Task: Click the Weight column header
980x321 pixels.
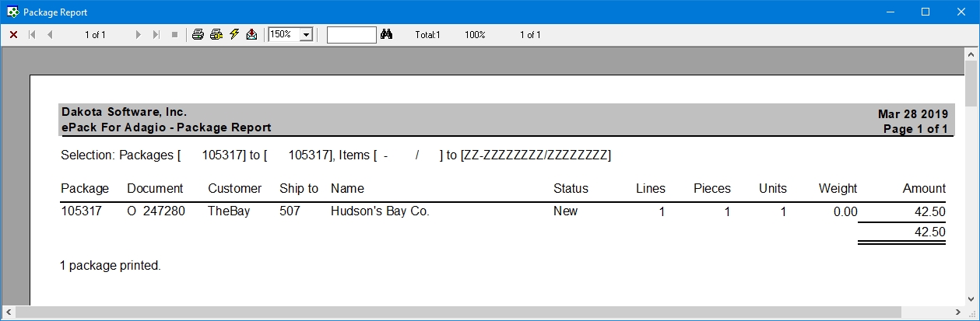Action: point(838,188)
